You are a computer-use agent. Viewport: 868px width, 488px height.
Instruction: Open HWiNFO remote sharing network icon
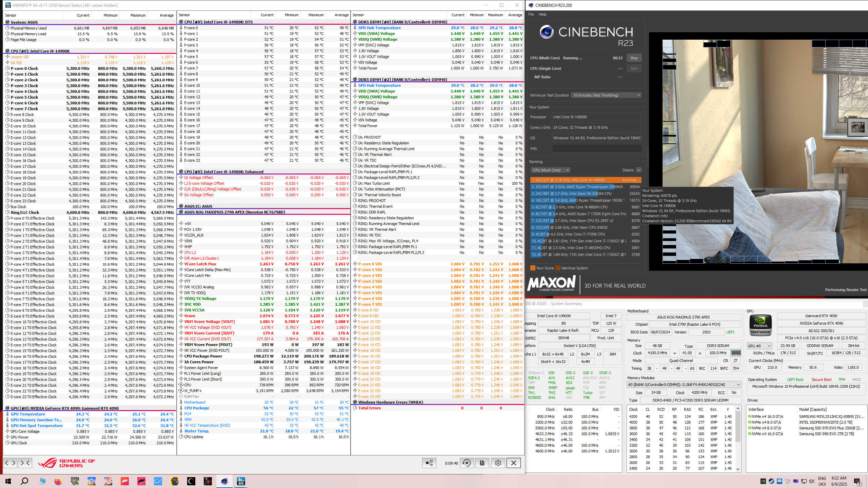[429, 463]
